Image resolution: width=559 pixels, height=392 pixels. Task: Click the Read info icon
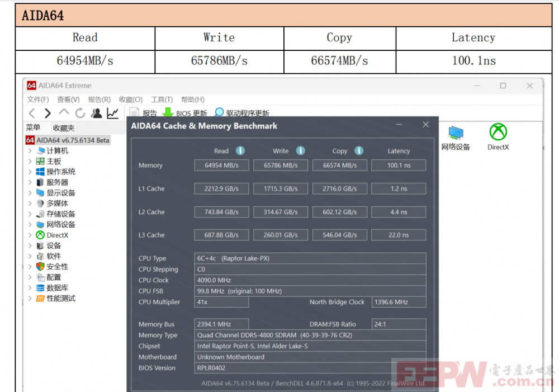click(x=240, y=150)
